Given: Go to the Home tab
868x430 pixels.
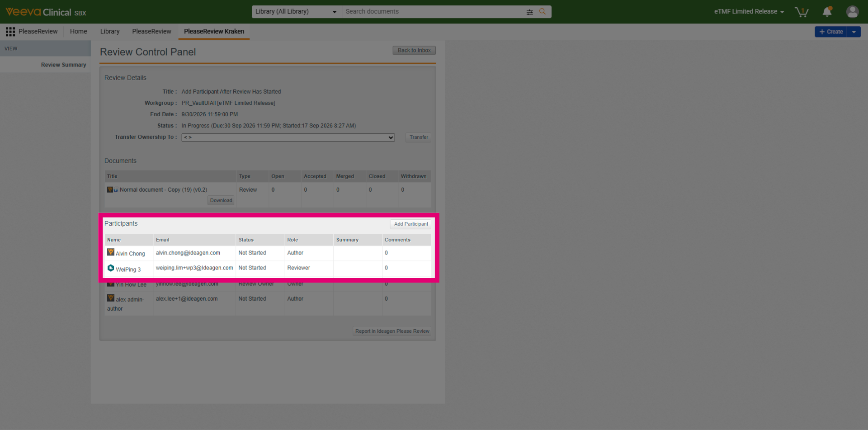Looking at the screenshot, I should (x=79, y=32).
